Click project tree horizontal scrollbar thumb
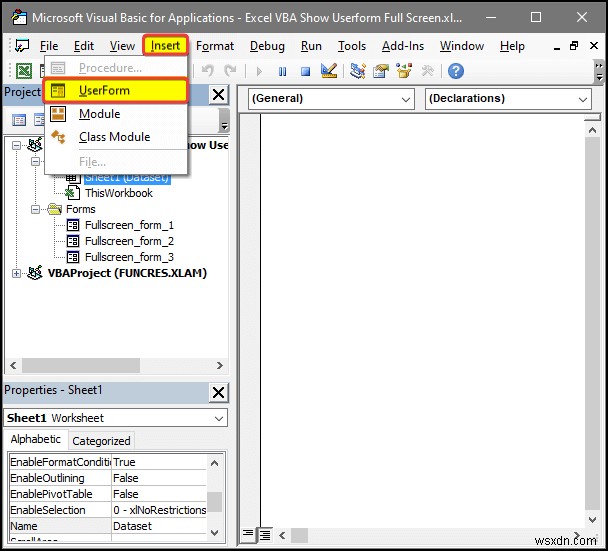This screenshot has width=608, height=551. (81, 365)
